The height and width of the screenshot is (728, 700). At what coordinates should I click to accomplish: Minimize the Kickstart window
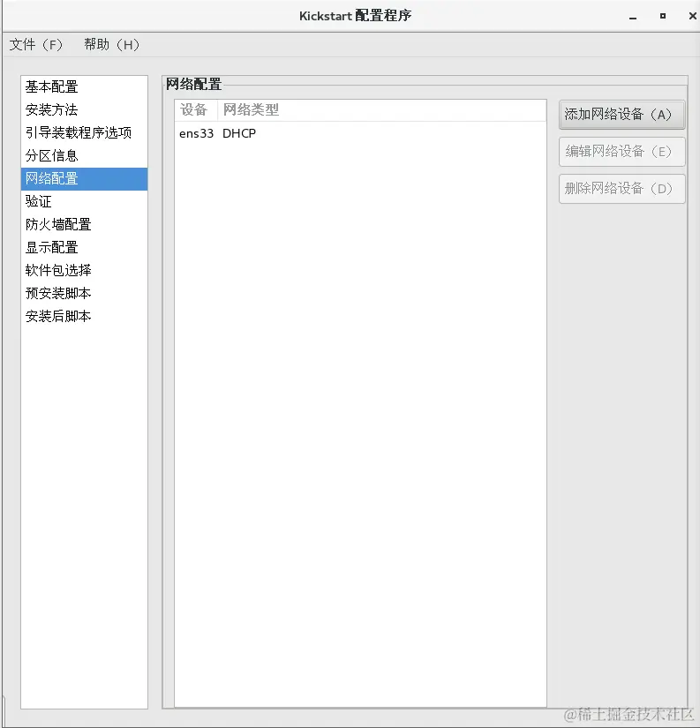tap(633, 17)
